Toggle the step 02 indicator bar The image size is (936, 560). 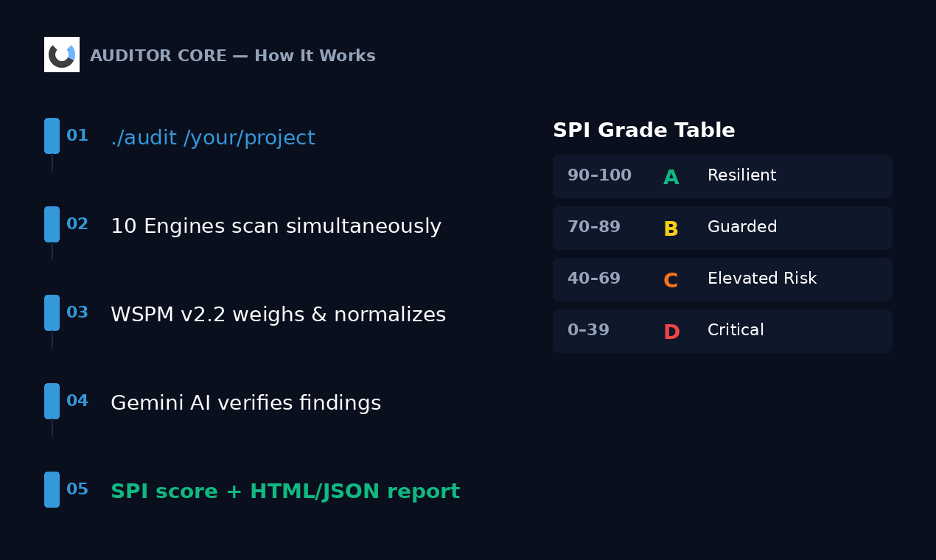[x=51, y=224]
